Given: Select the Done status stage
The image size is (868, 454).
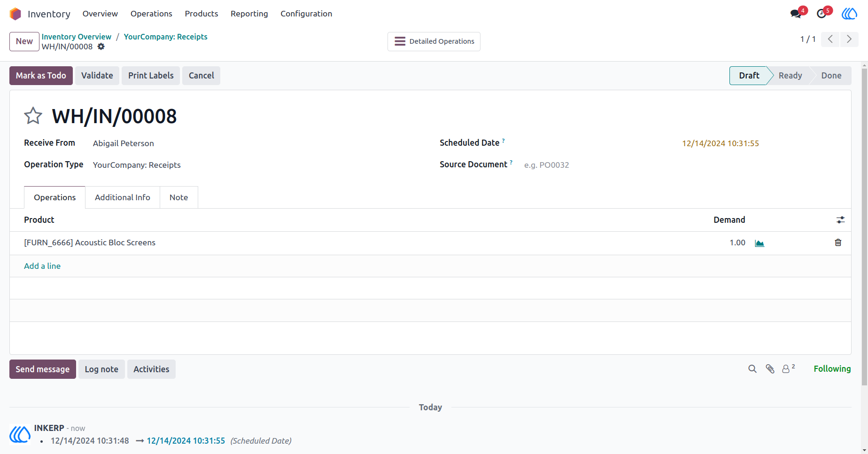Looking at the screenshot, I should [x=831, y=76].
